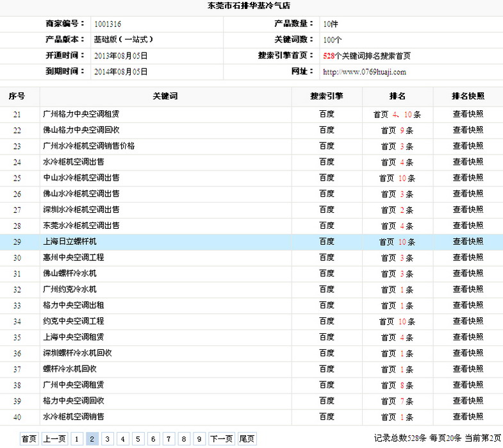This screenshot has height=448, width=503.
Task: Go to pagination page 8
Action: (x=184, y=438)
